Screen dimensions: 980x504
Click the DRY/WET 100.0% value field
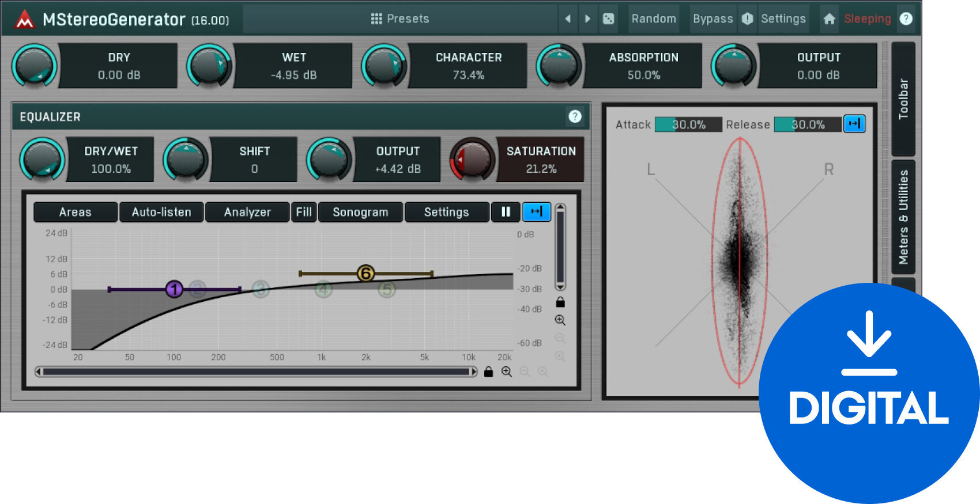[111, 160]
